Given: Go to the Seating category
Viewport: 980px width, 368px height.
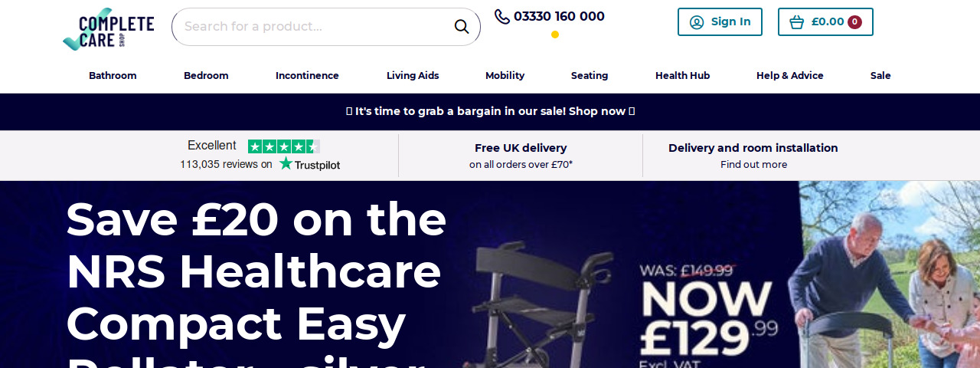Looking at the screenshot, I should 590,75.
